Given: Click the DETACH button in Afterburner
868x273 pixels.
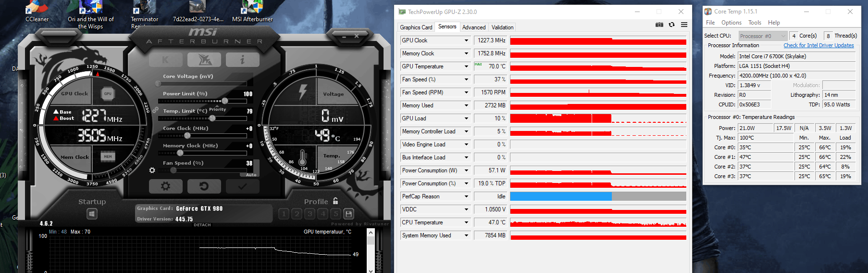Looking at the screenshot, I should tap(202, 225).
